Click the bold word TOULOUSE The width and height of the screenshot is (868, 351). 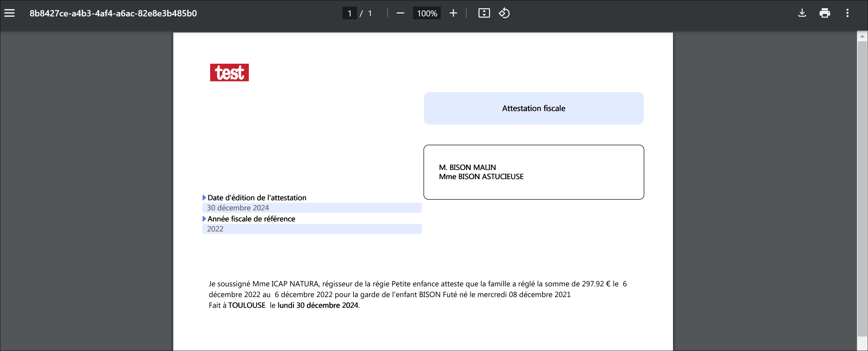coord(247,305)
